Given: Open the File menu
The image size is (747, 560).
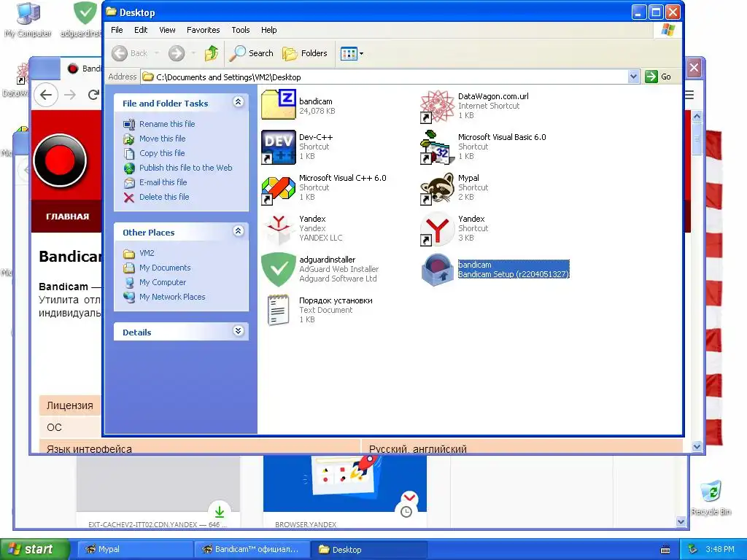Looking at the screenshot, I should (117, 30).
